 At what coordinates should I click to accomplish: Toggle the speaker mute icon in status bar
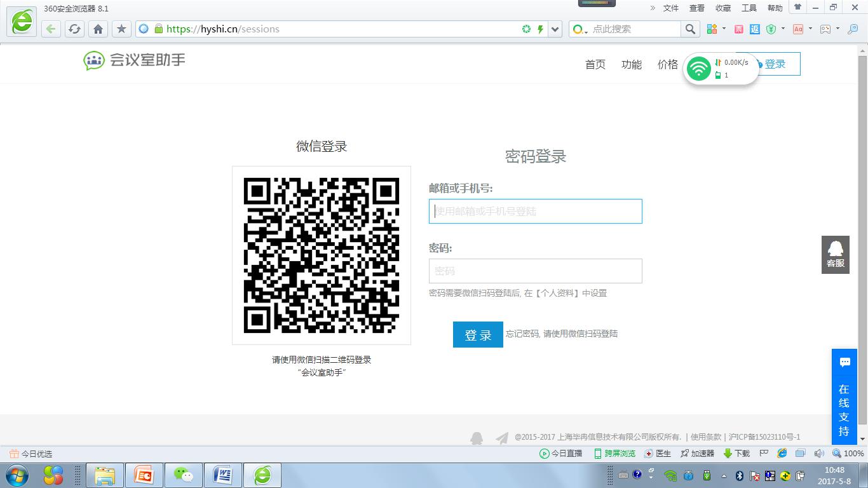(x=819, y=454)
